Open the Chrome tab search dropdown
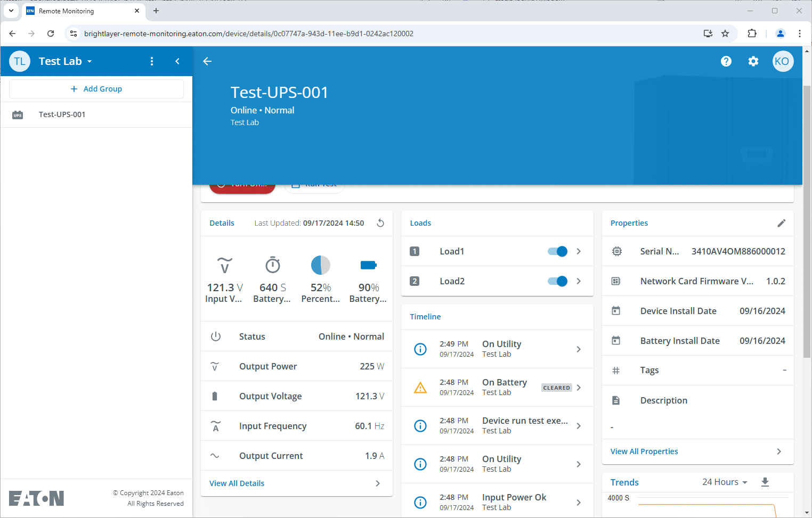This screenshot has width=812, height=518. [11, 11]
